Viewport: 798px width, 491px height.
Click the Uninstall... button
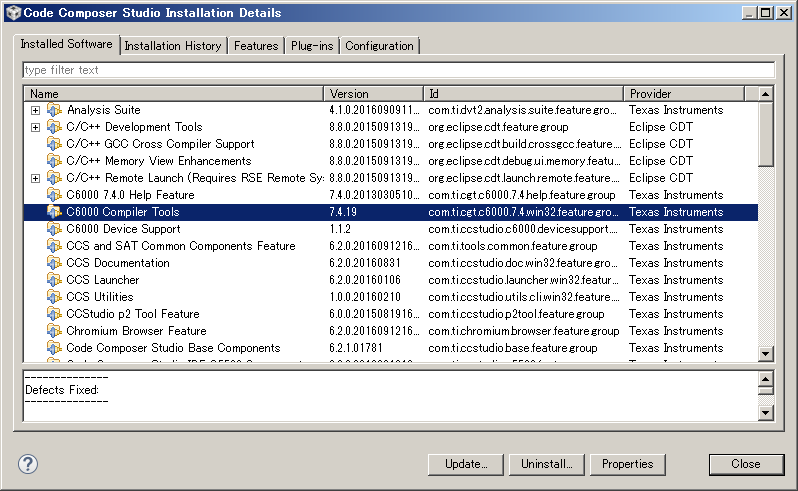coord(547,465)
